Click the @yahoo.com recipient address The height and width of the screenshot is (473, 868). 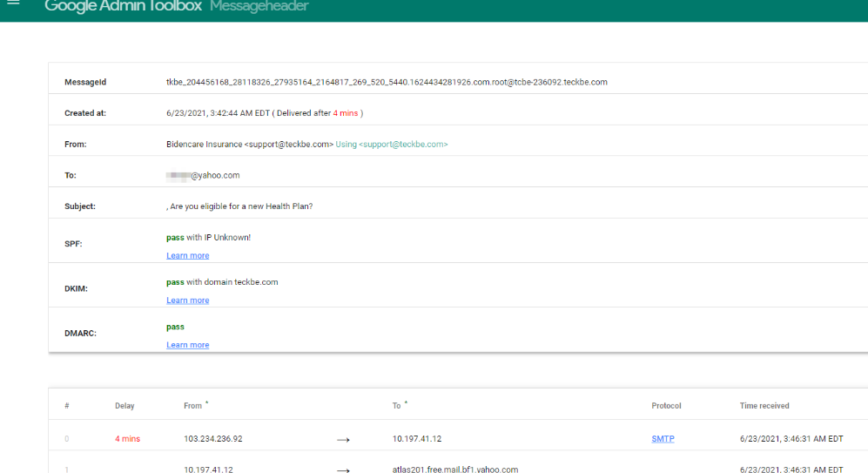click(215, 175)
